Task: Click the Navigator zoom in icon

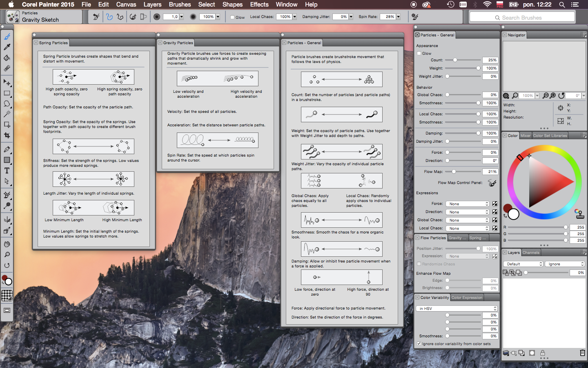Action: 553,96
